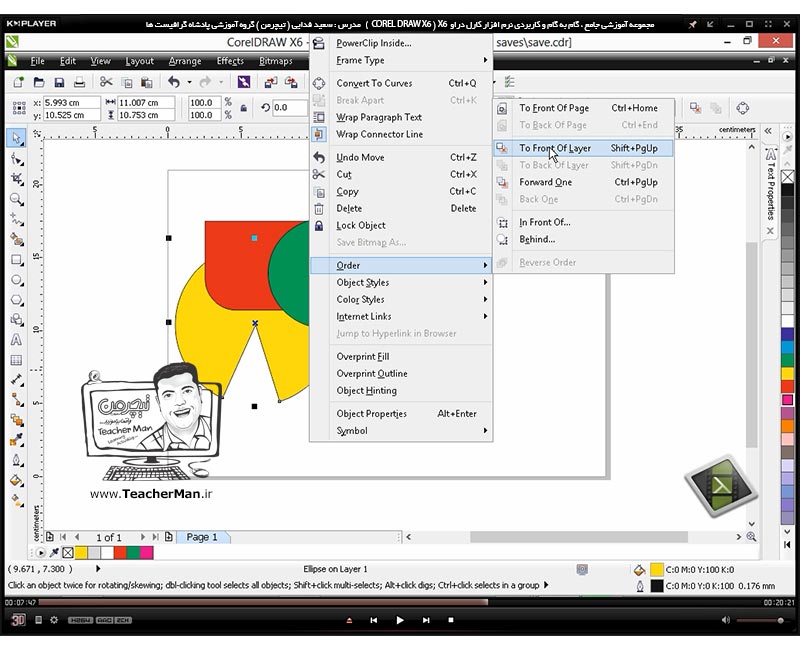
Task: Adjust the KMPlayer volume slider
Action: tap(760, 620)
